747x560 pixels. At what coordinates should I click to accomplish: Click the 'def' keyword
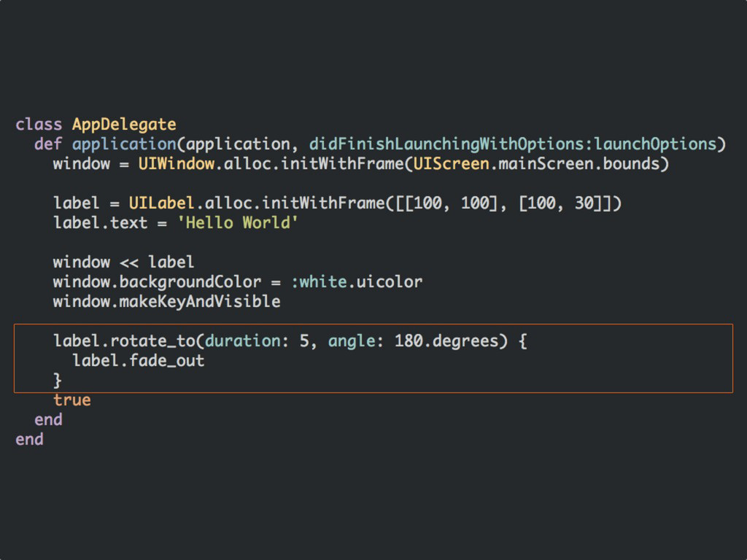click(48, 144)
